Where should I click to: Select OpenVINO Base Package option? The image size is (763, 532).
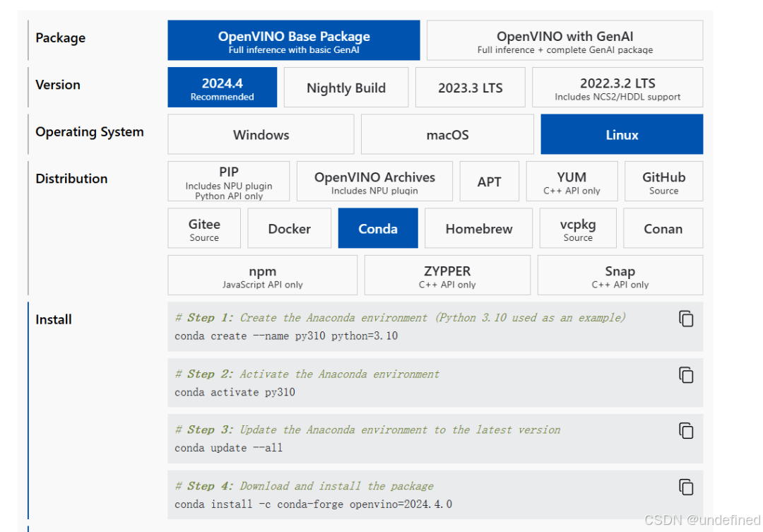(294, 40)
